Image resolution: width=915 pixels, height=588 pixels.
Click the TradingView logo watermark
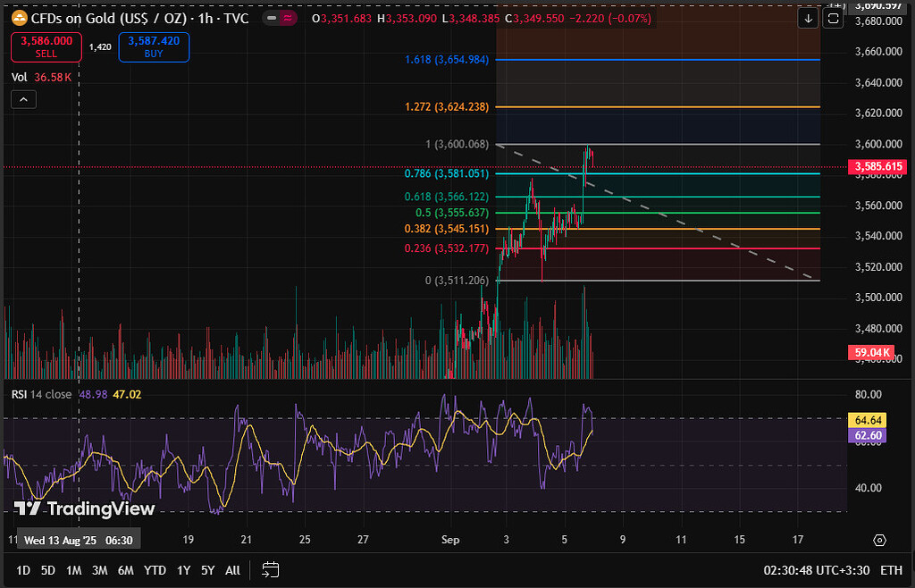click(x=85, y=508)
